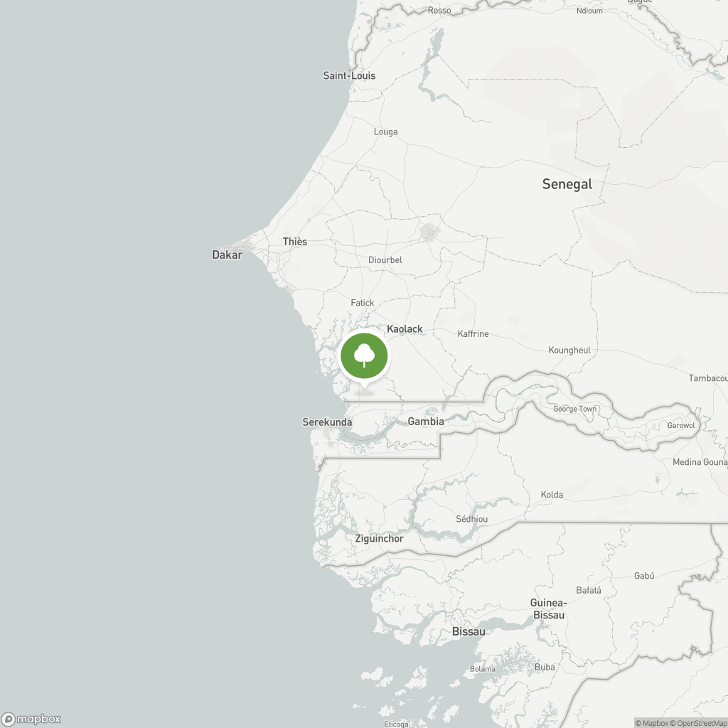This screenshot has height=728, width=728.
Task: Select the Serekunda city label
Action: tap(327, 422)
